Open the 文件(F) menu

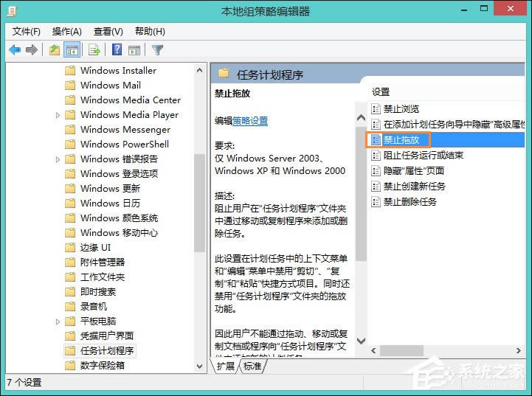(26, 32)
